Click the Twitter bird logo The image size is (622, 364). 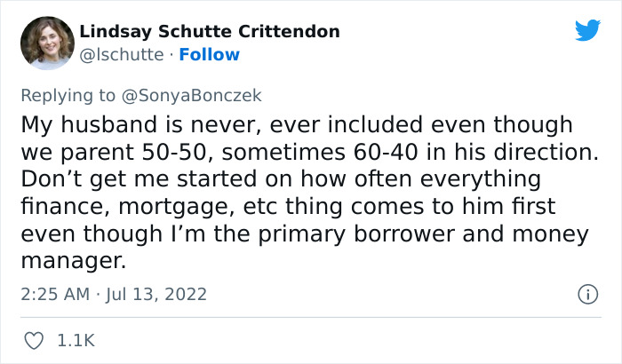pos(587,31)
